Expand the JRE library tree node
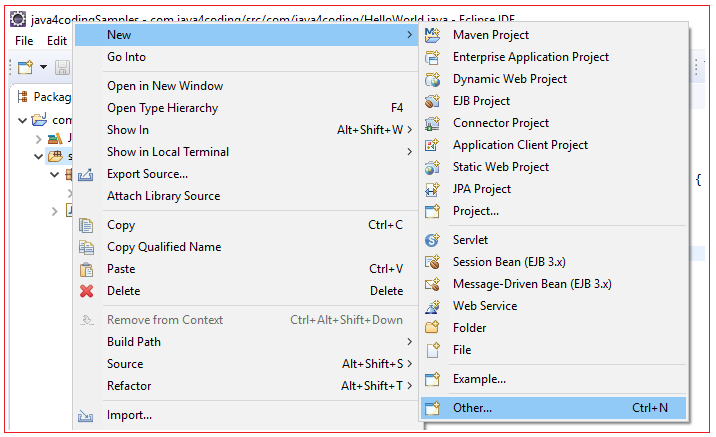Screen dimensions: 716x437 39,138
